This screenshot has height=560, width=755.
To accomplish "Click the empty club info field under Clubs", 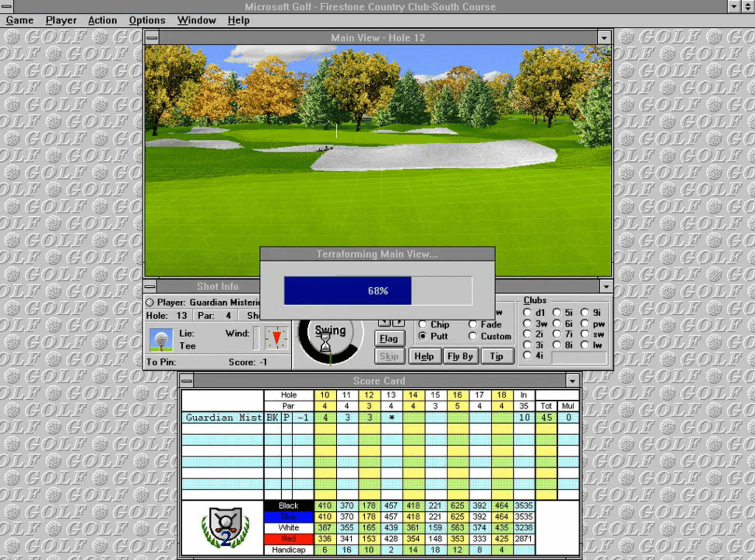I will (x=579, y=358).
